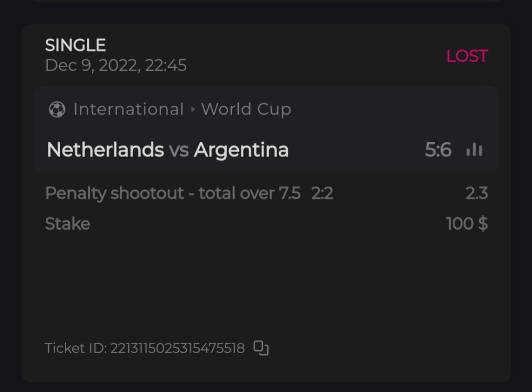The height and width of the screenshot is (392, 532).
Task: Select the Argentina team name
Action: [241, 150]
